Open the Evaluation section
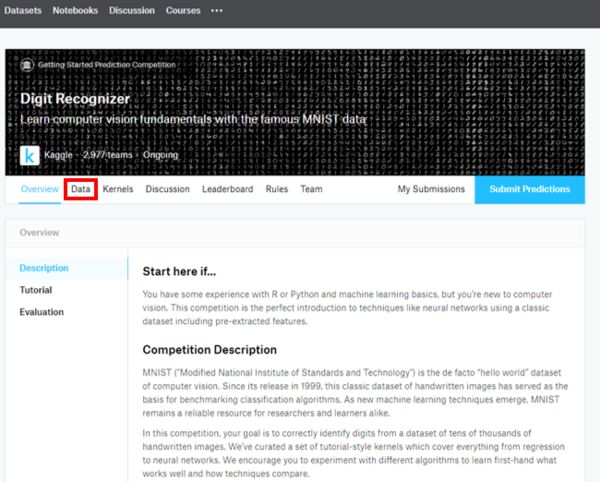The image size is (600, 482). tap(42, 312)
